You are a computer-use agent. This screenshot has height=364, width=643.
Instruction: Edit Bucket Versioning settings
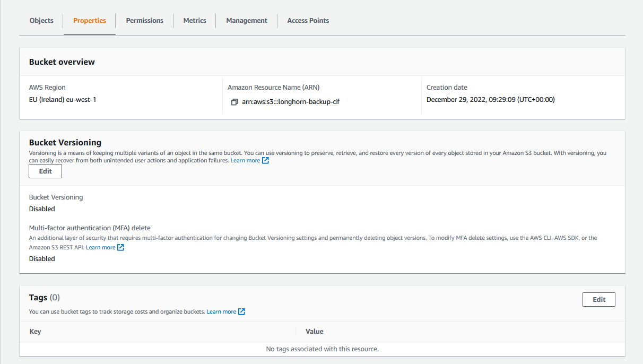click(x=46, y=171)
